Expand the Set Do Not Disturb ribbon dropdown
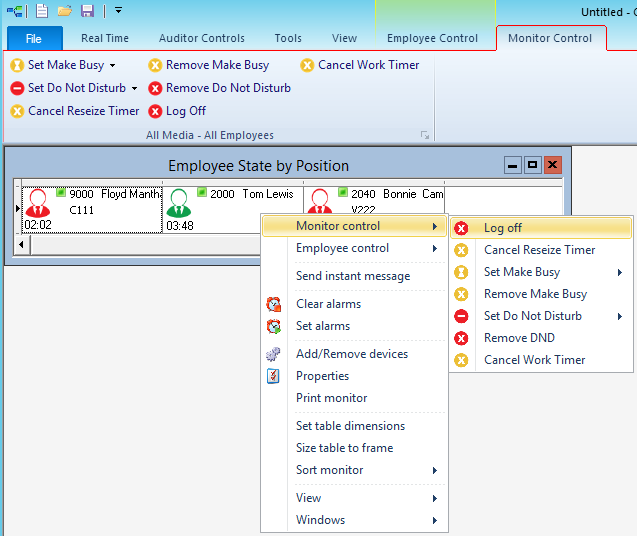Image resolution: width=637 pixels, height=536 pixels. 134,89
